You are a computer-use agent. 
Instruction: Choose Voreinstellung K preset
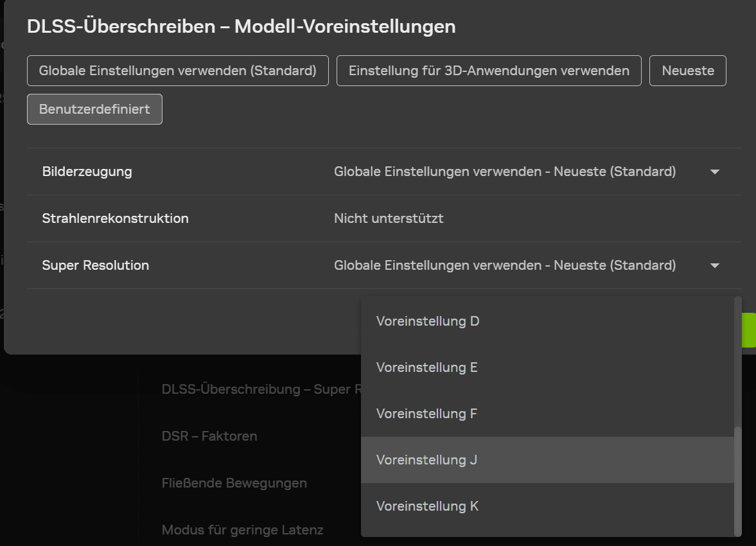pyautogui.click(x=427, y=506)
